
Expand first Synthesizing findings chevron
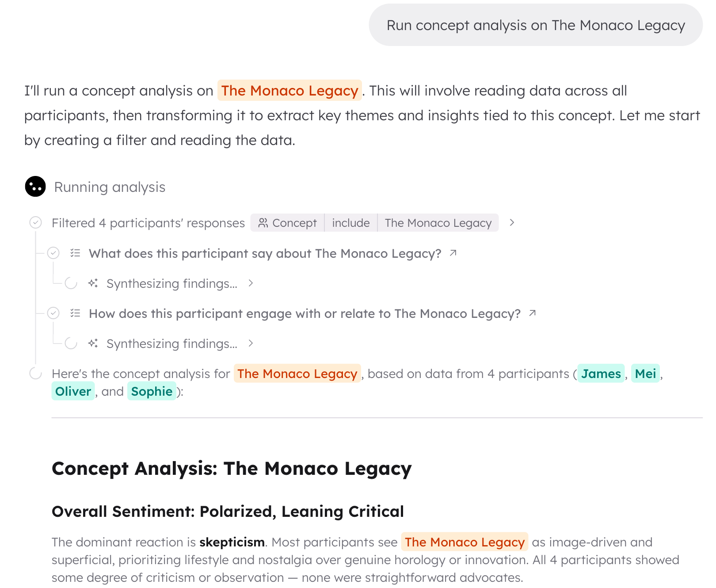[x=251, y=283]
